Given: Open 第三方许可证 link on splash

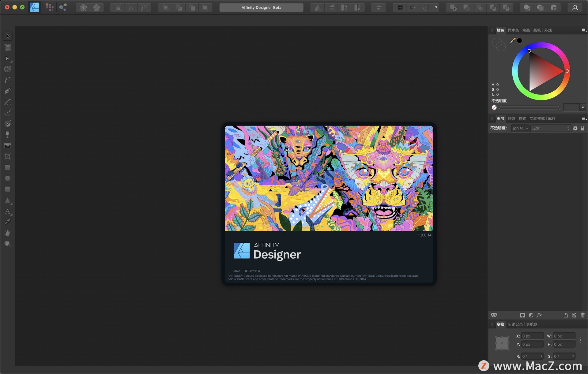Looking at the screenshot, I should tap(252, 271).
